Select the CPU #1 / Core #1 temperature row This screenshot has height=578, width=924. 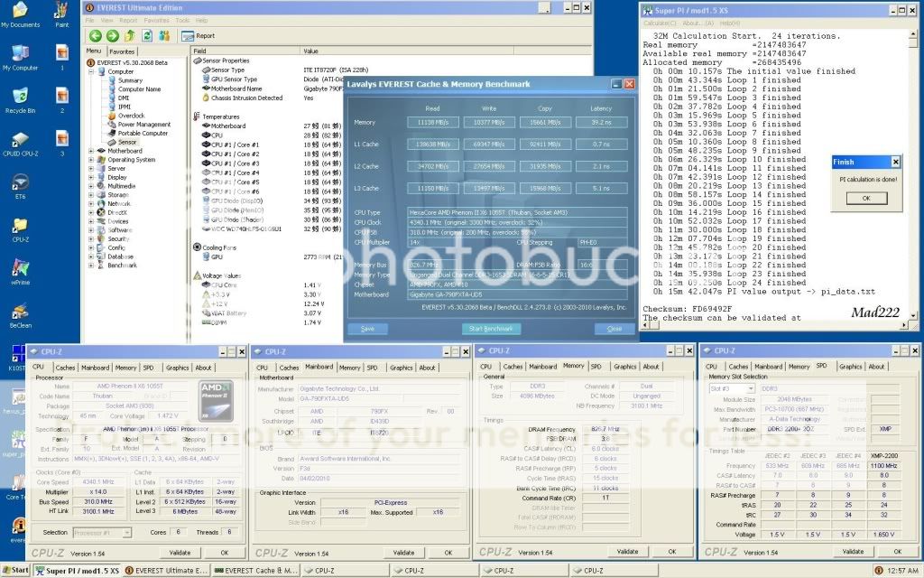(236, 144)
